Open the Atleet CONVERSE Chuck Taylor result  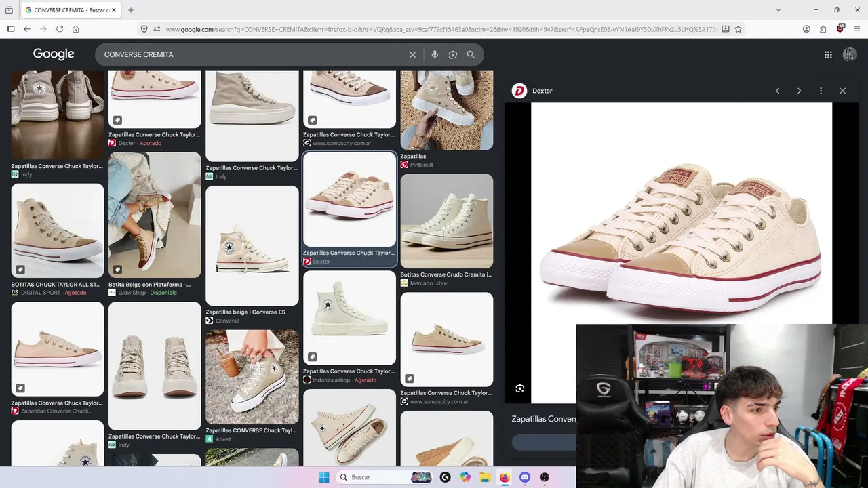[x=252, y=377]
